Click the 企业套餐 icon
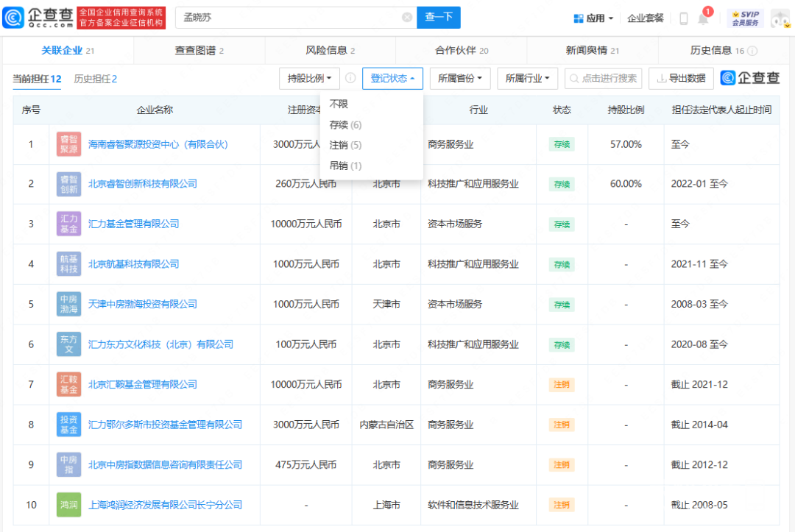795x532 pixels. 646,17
